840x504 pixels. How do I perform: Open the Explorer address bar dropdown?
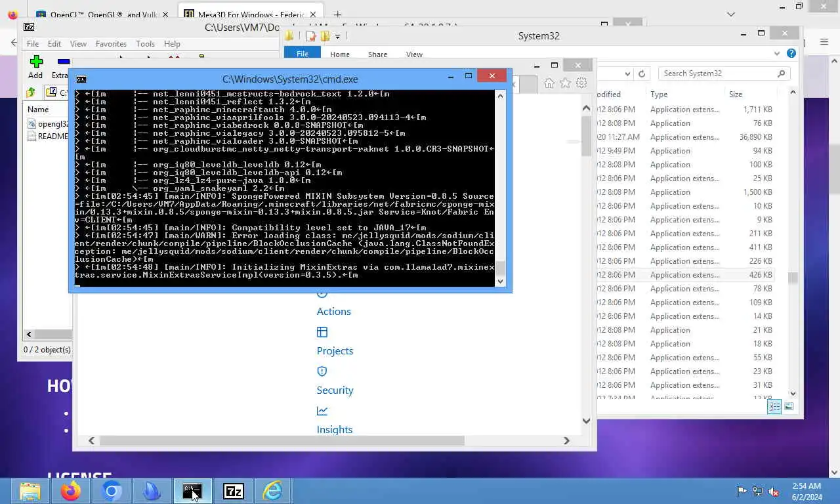(x=627, y=73)
